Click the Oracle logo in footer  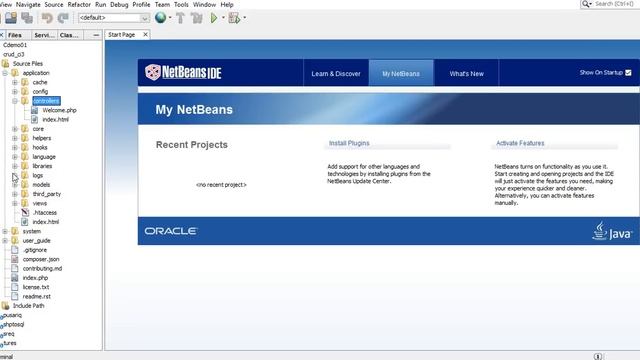coord(171,231)
